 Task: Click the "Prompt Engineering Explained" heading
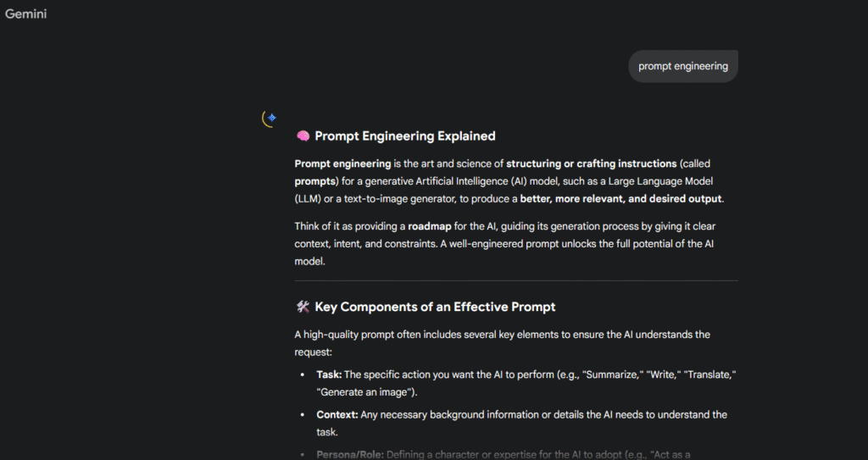[x=404, y=136]
